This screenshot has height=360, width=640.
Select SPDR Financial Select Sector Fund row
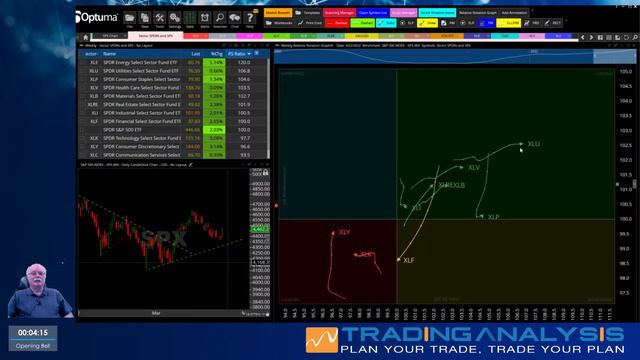[173, 121]
